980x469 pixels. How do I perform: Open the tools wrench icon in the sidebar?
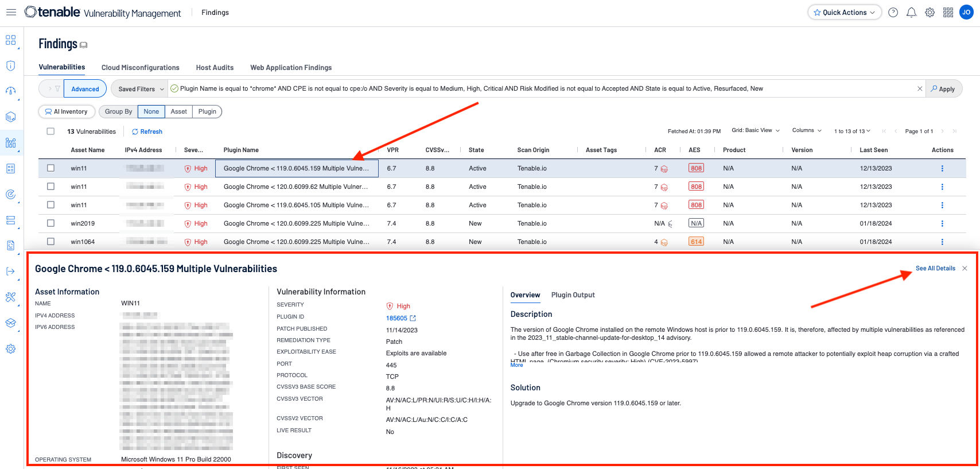click(10, 297)
